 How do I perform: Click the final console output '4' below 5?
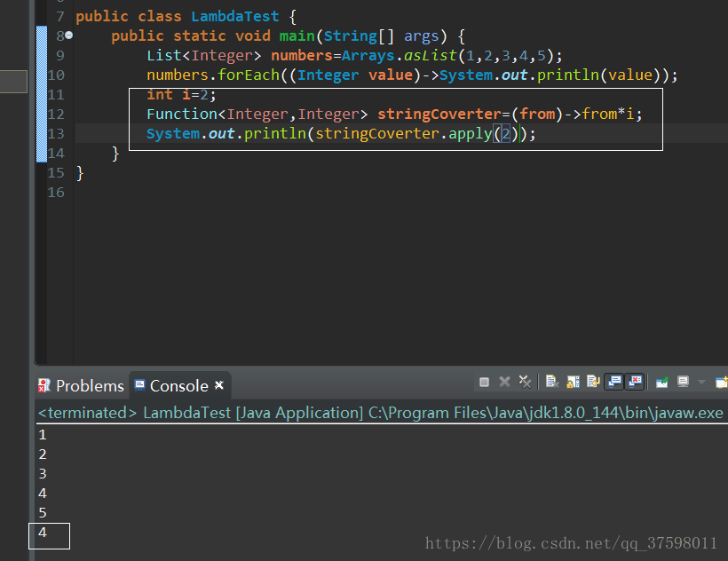coord(43,533)
